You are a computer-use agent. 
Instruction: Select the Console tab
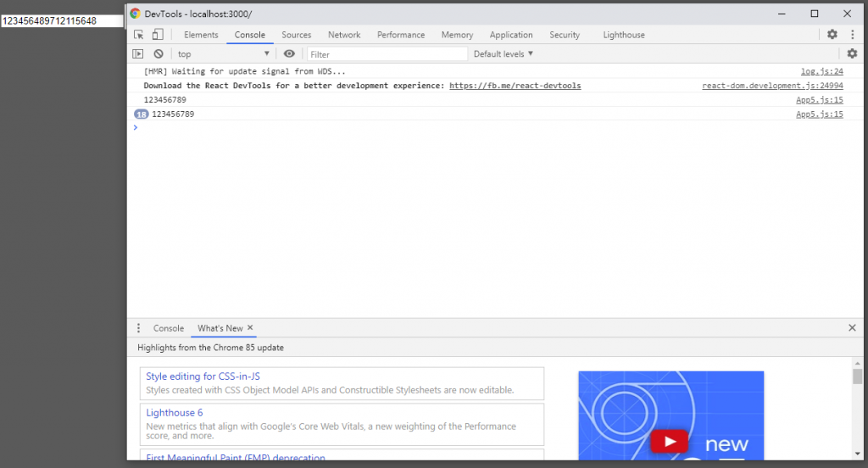tap(250, 35)
